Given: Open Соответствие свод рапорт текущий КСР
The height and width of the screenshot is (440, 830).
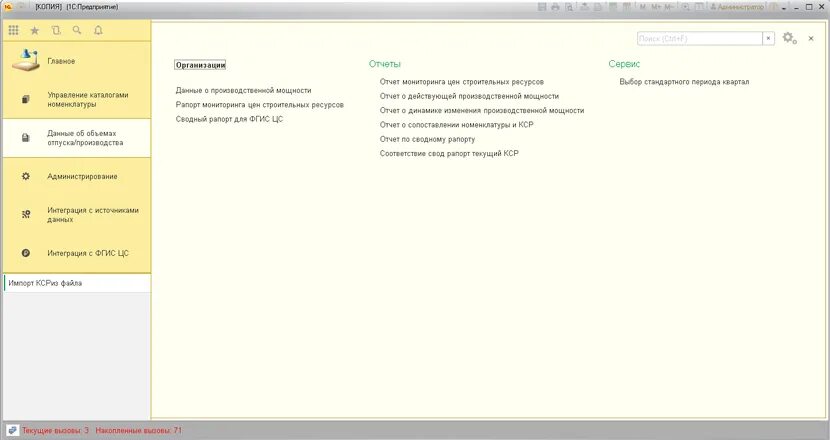Looking at the screenshot, I should [449, 154].
